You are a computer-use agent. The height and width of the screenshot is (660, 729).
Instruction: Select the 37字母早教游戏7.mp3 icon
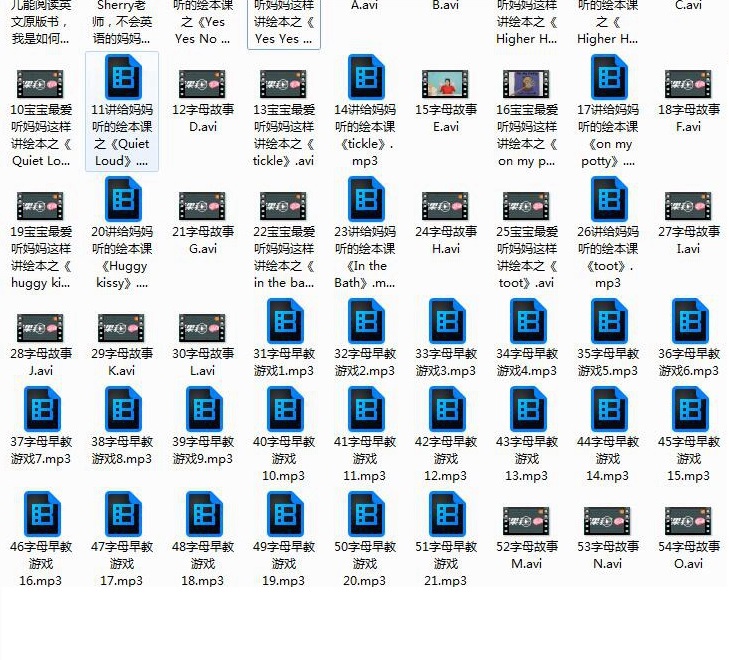42,409
